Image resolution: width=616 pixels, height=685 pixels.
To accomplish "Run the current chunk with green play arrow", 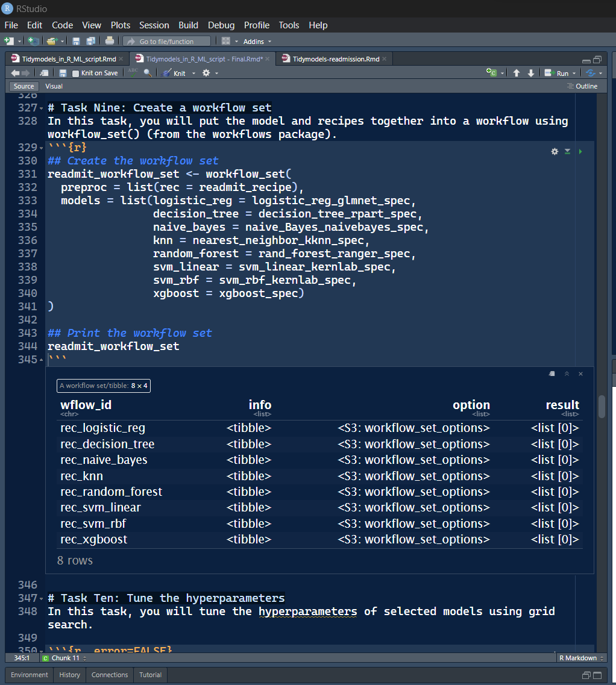I will pyautogui.click(x=580, y=151).
